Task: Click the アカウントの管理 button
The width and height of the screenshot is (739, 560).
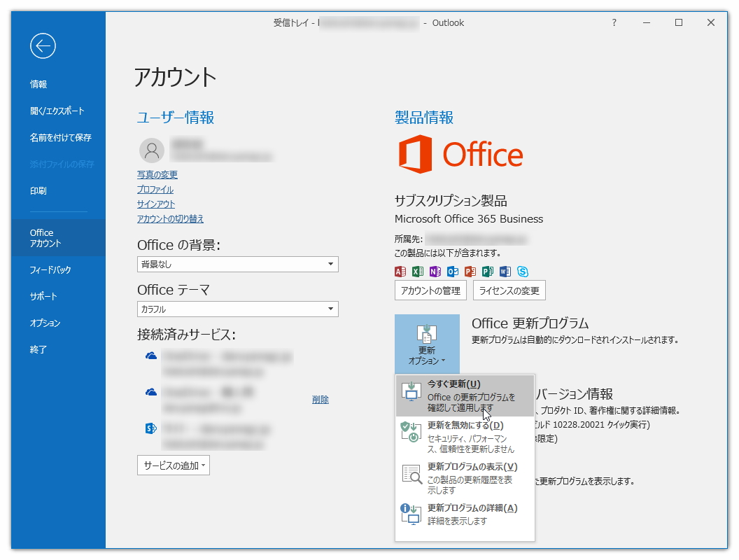Action: (430, 290)
